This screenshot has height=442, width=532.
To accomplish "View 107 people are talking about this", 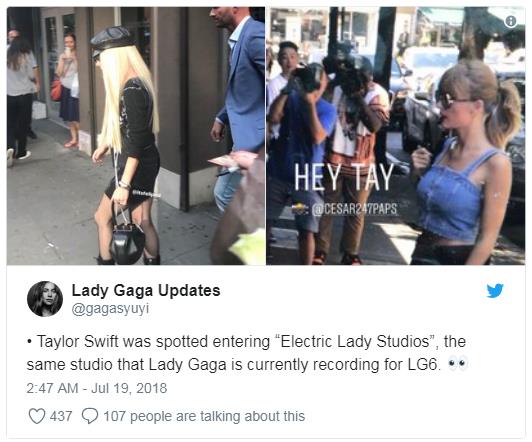I will click(204, 416).
